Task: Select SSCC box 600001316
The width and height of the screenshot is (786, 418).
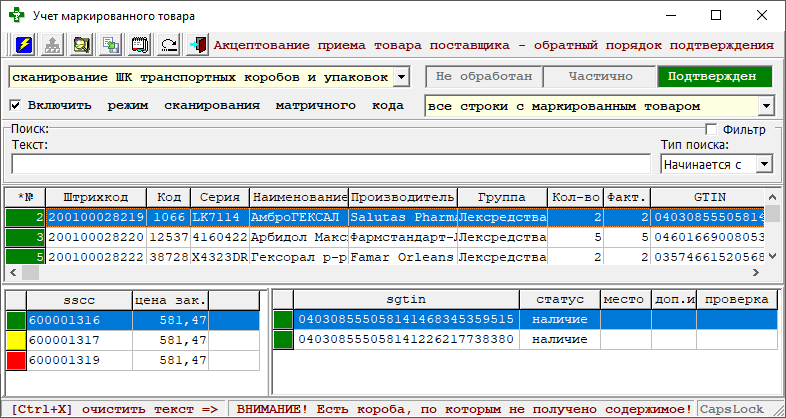Action: coord(79,320)
